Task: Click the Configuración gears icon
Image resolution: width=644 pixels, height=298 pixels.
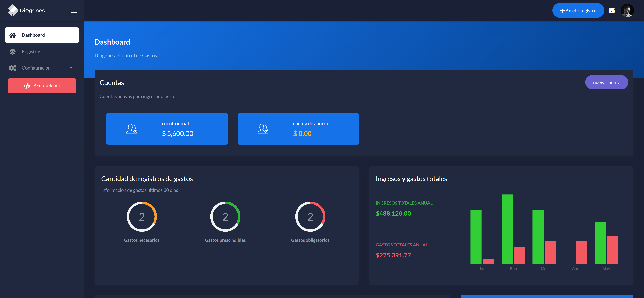Action: 13,68
